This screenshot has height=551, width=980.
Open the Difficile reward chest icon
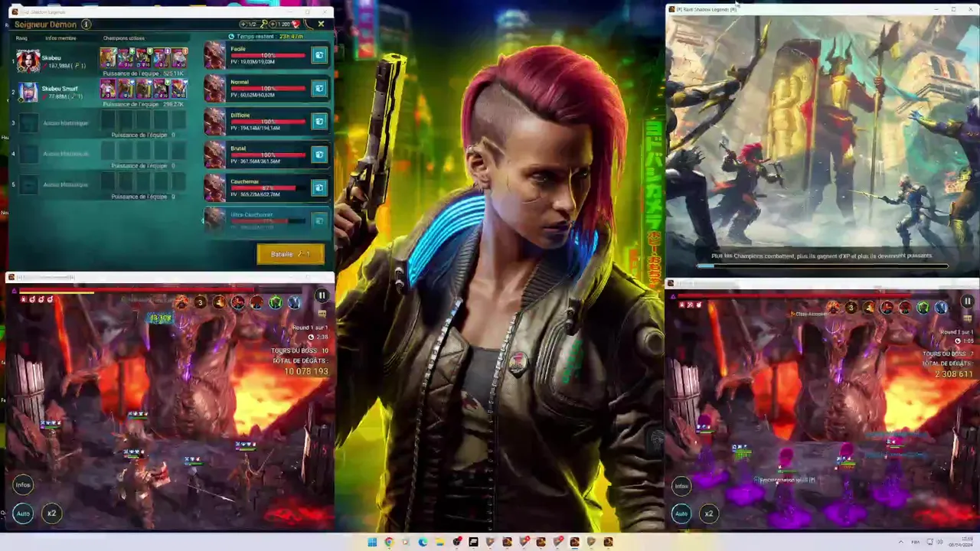point(319,121)
